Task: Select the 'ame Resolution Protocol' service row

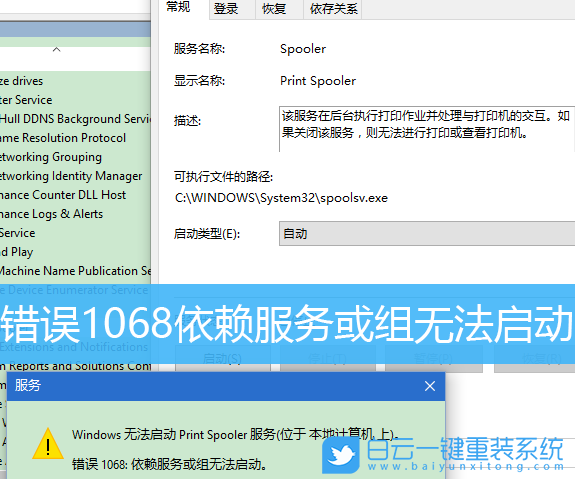Action: [75, 138]
